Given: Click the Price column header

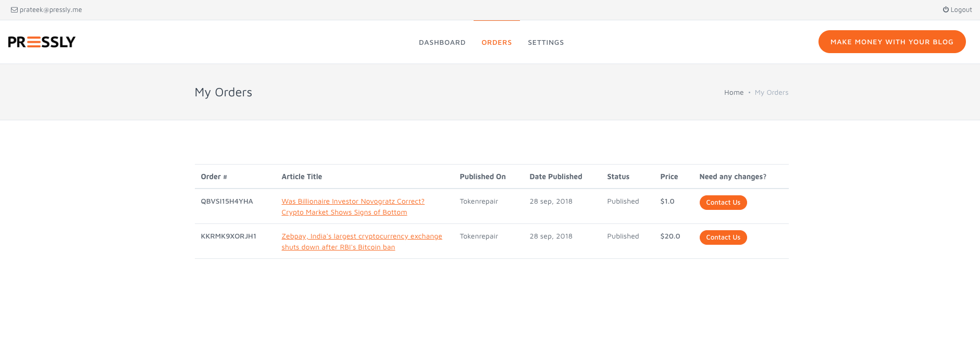Looking at the screenshot, I should coord(669,177).
